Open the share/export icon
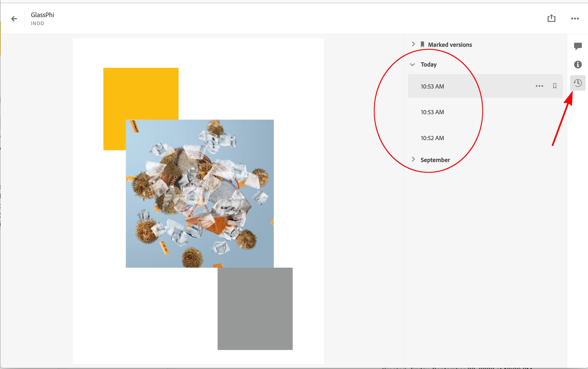 (551, 18)
